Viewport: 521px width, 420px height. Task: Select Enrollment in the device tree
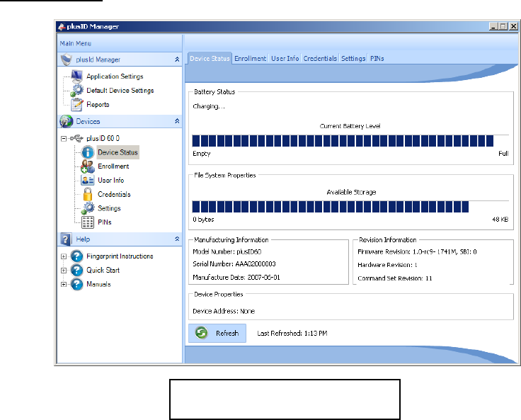click(113, 166)
